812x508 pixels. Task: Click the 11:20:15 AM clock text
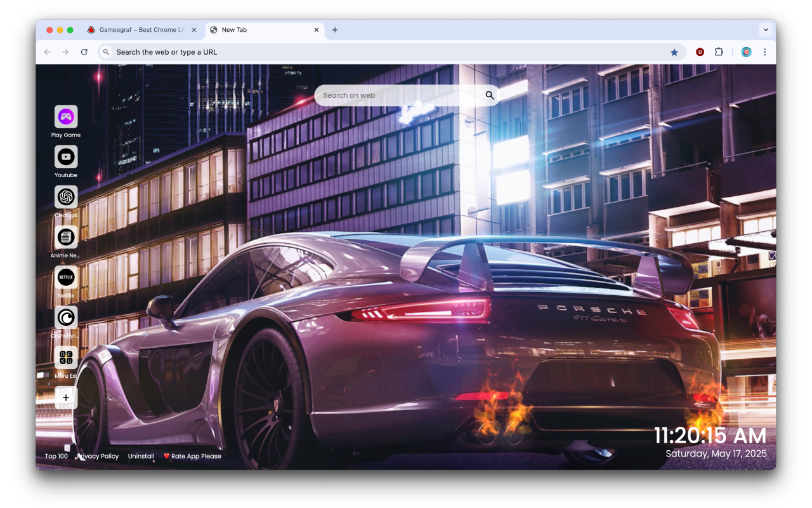click(x=710, y=436)
